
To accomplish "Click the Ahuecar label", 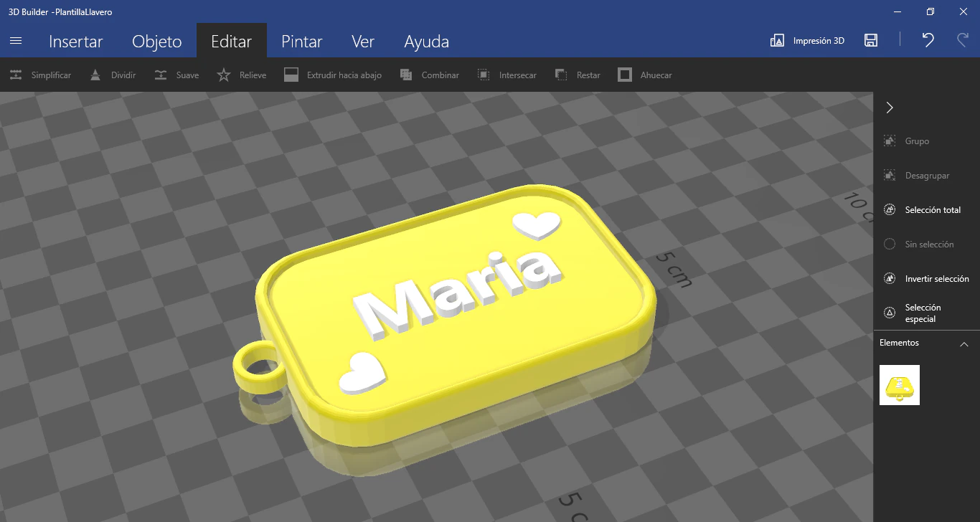I will tap(656, 75).
